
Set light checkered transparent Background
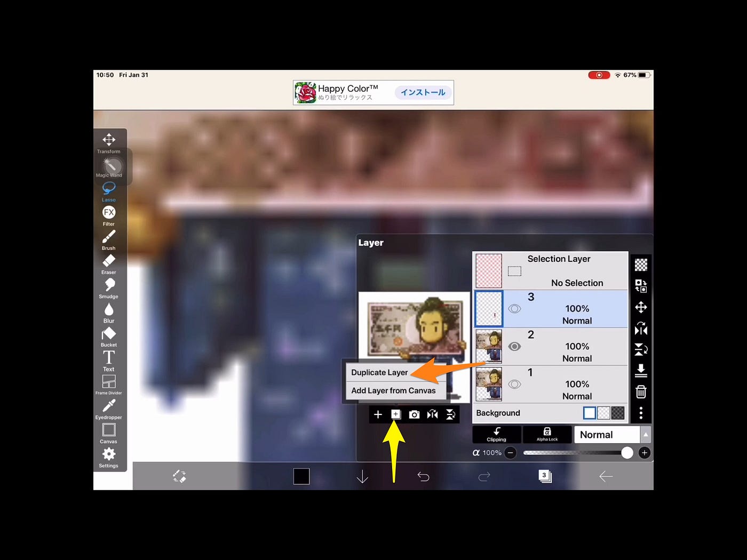(603, 413)
